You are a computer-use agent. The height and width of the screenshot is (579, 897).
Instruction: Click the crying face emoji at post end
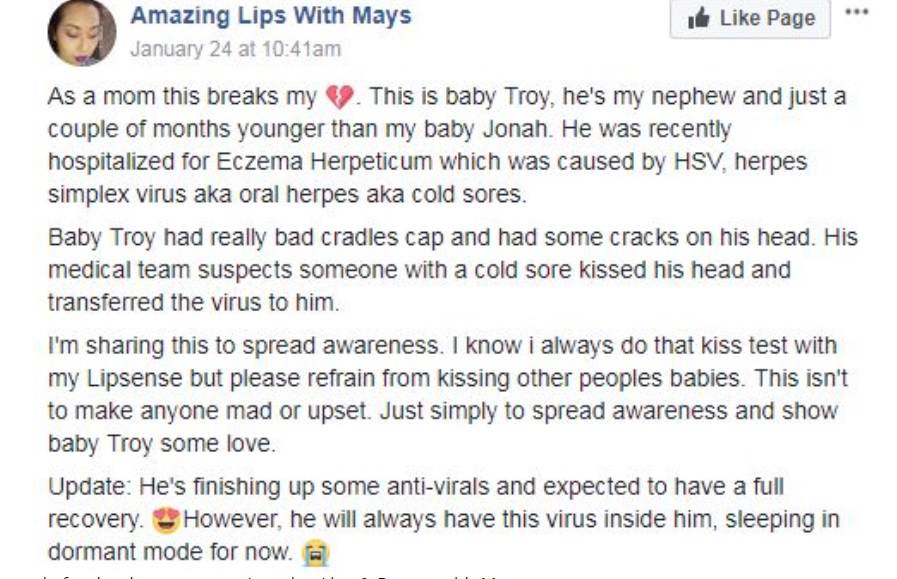coord(318,552)
